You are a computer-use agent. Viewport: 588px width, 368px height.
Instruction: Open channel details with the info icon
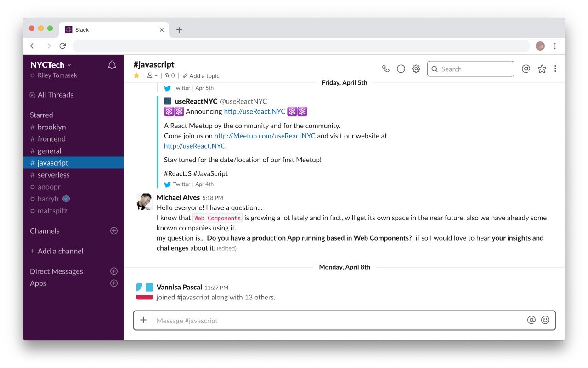401,68
